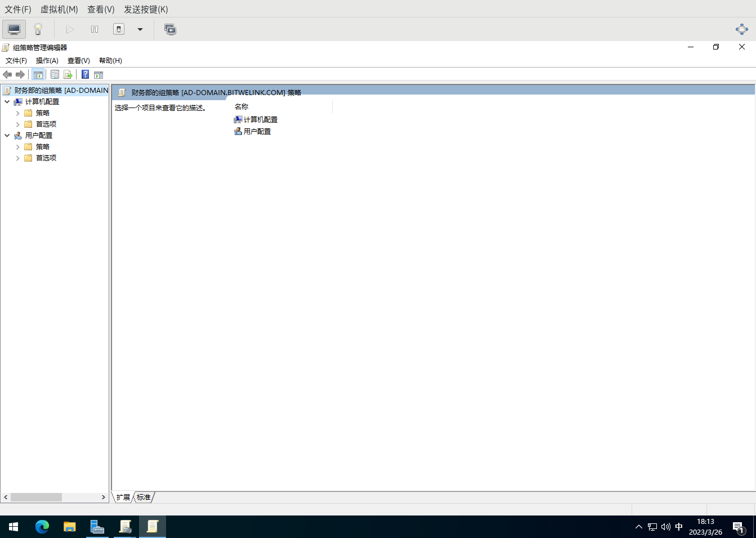Click the tree pane horizontal scrollbar thumb

point(36,497)
